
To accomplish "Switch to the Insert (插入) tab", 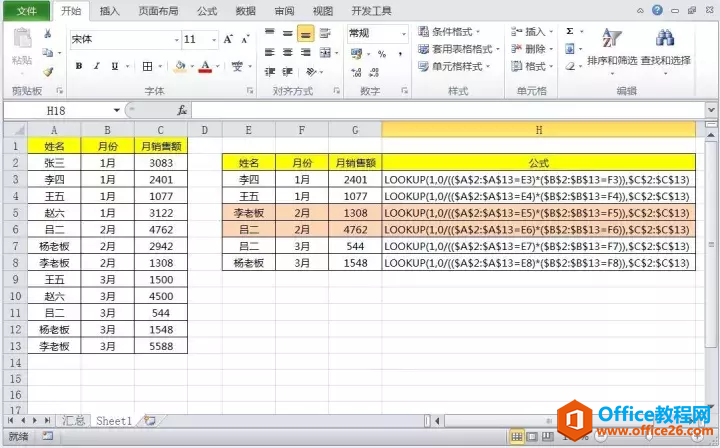I will 110,11.
